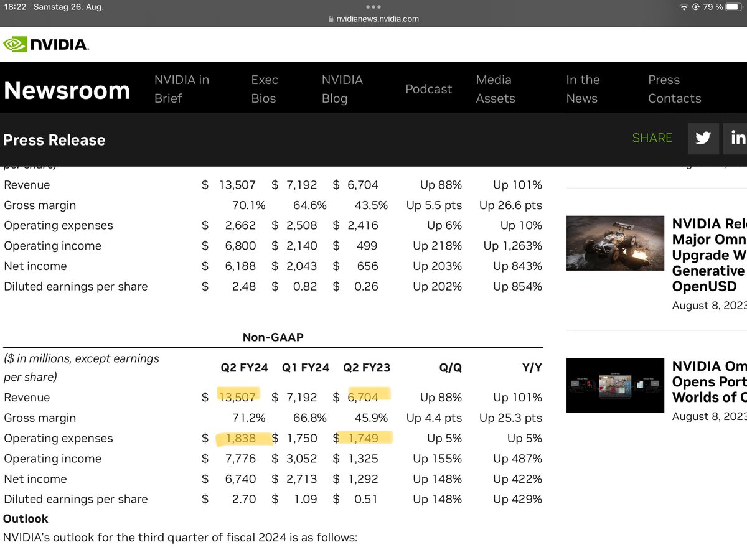Click highlighted operating expenses 1,838
Viewport: 747px width, 560px height.
tap(241, 438)
